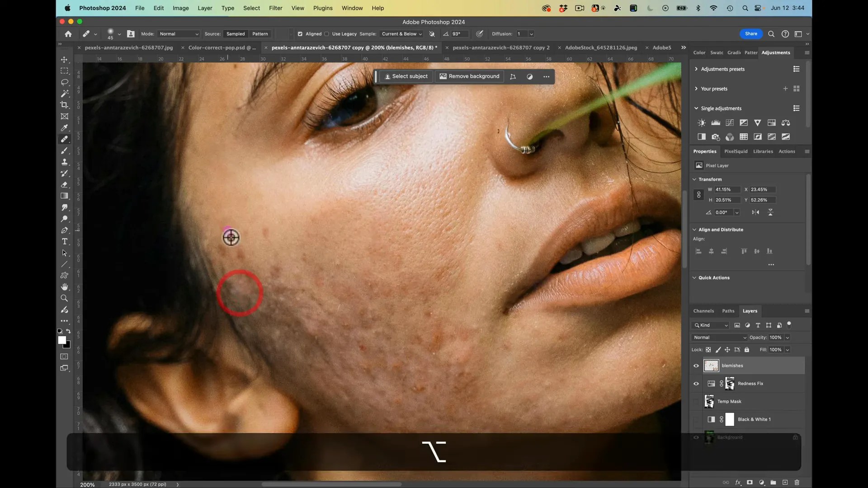
Task: Click the Black & White adjustment icon
Action: [x=702, y=137]
